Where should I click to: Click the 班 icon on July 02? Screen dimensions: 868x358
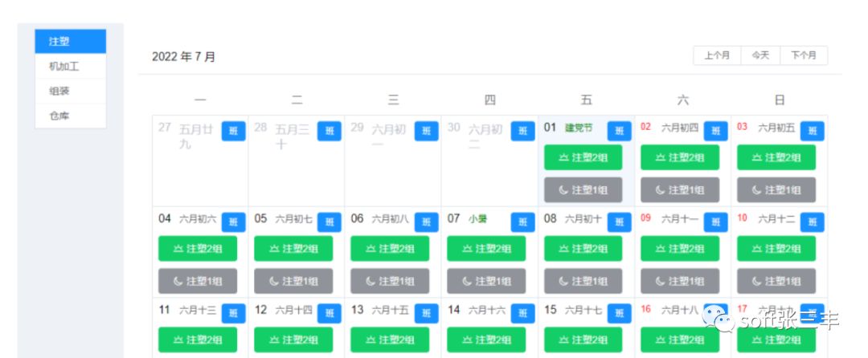click(715, 131)
